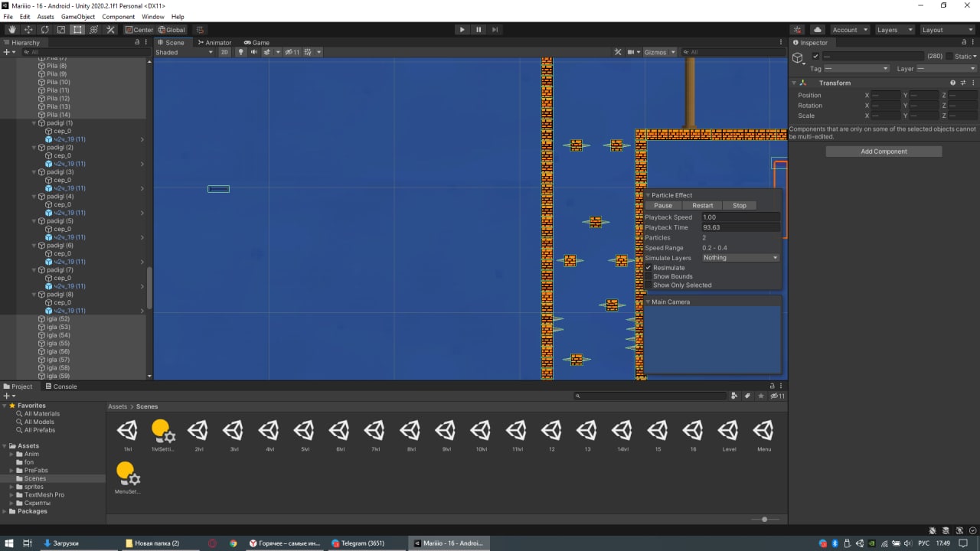This screenshot has width=980, height=551.
Task: Click the Add Component button
Action: point(884,152)
